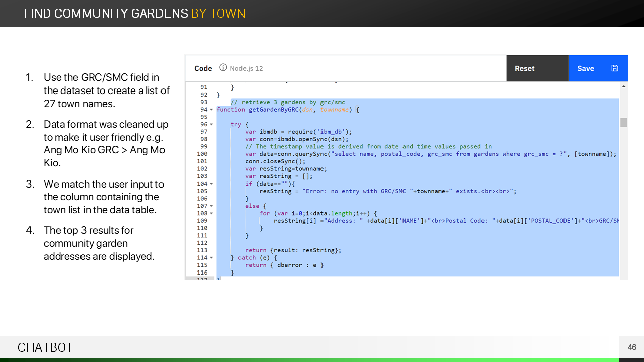
Task: Fold the catch block at line 114
Action: coord(211,258)
